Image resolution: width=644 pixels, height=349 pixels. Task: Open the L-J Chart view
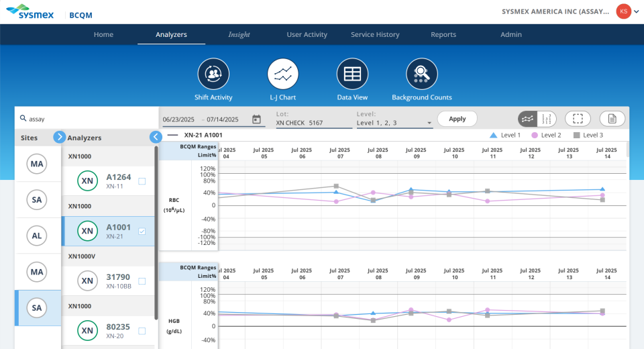tap(282, 74)
